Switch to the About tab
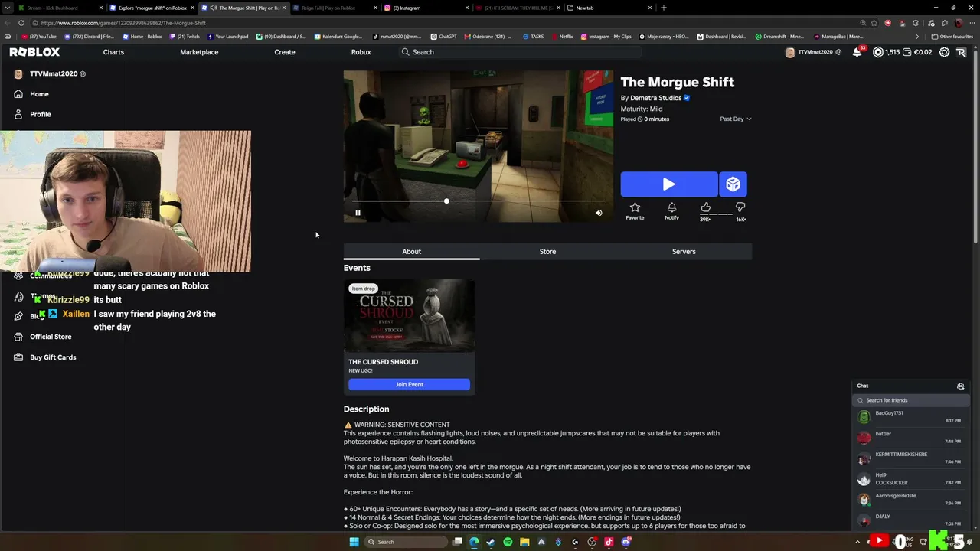The height and width of the screenshot is (551, 980). [x=411, y=251]
